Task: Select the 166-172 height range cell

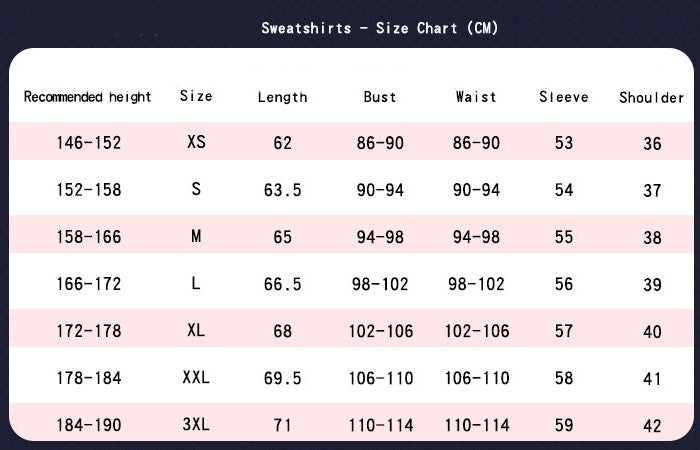Action: pyautogui.click(x=88, y=284)
